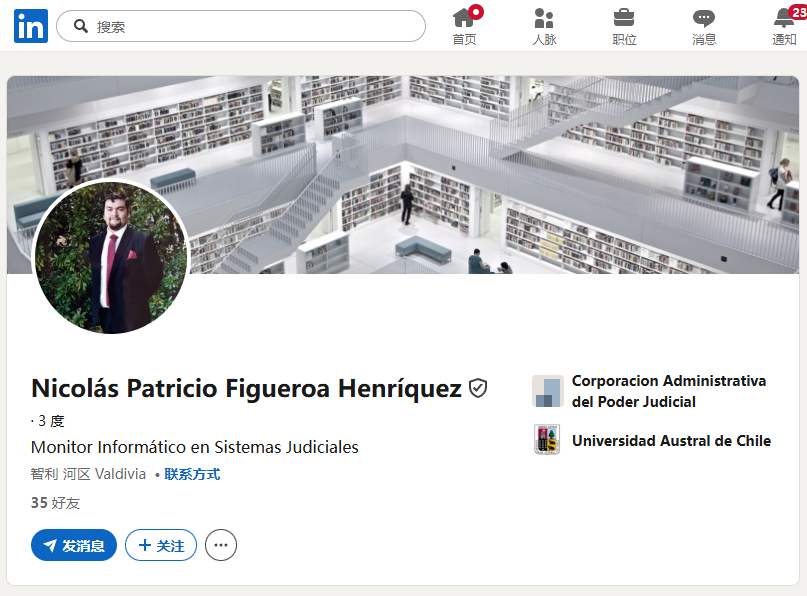Open the 联系方式 contact info link

[x=192, y=474]
